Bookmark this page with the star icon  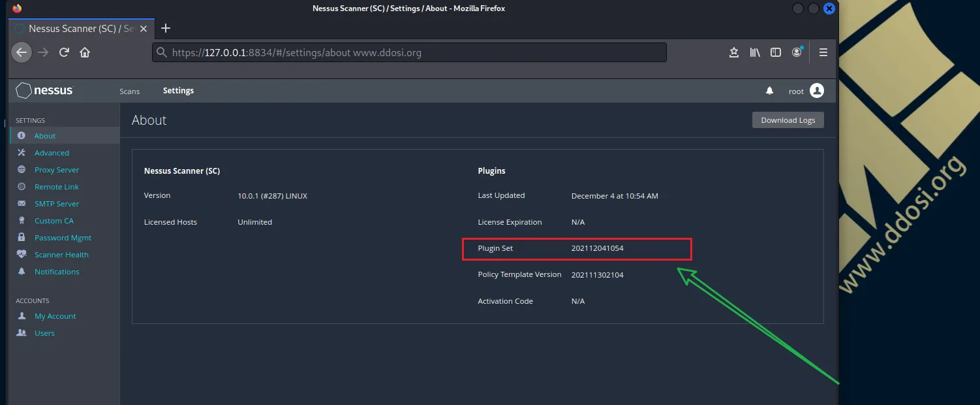734,52
